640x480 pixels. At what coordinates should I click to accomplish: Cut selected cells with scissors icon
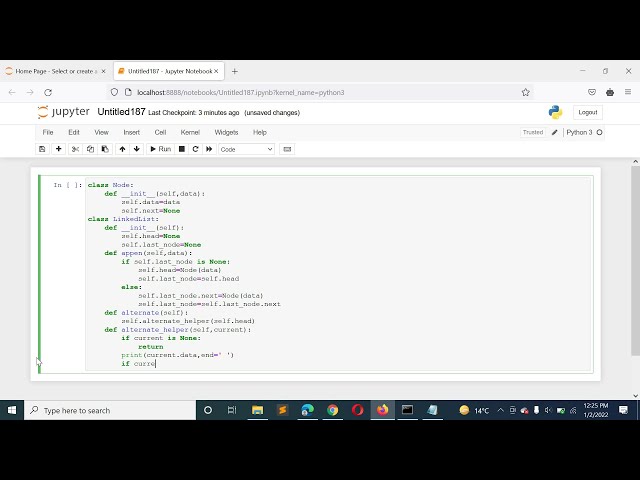click(x=75, y=149)
